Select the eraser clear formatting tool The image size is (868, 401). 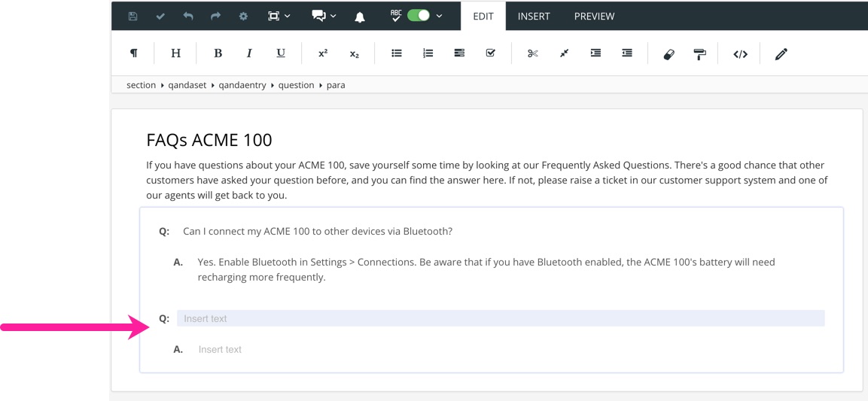pyautogui.click(x=669, y=54)
